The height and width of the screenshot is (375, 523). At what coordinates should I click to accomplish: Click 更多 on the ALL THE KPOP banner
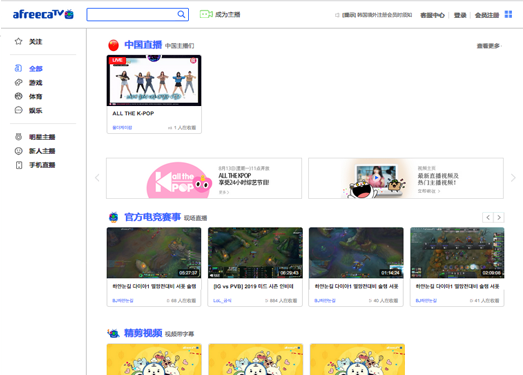click(224, 193)
